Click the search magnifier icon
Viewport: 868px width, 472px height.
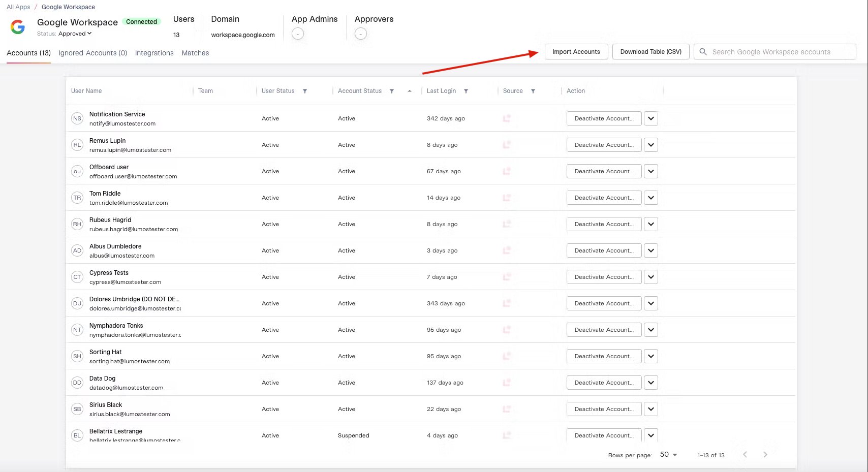(x=703, y=52)
